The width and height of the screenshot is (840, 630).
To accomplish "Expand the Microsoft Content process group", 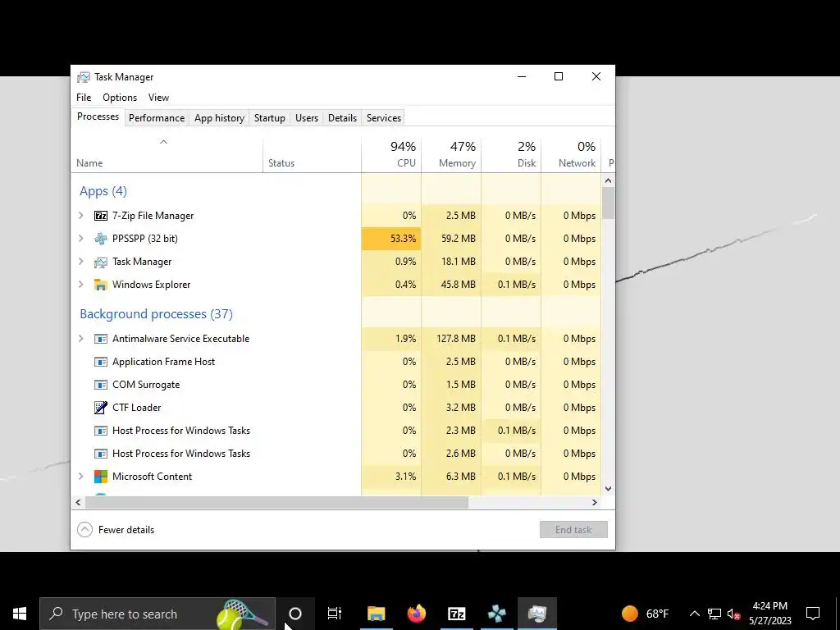I will click(81, 477).
